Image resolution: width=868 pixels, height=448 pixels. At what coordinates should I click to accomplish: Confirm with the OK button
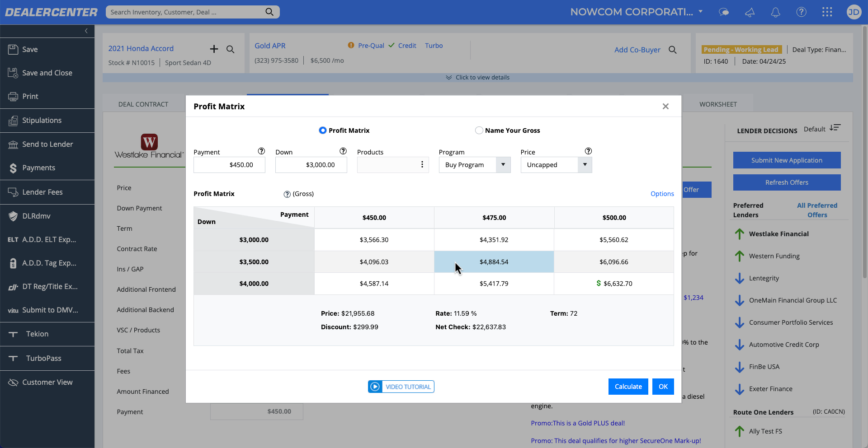pyautogui.click(x=663, y=387)
